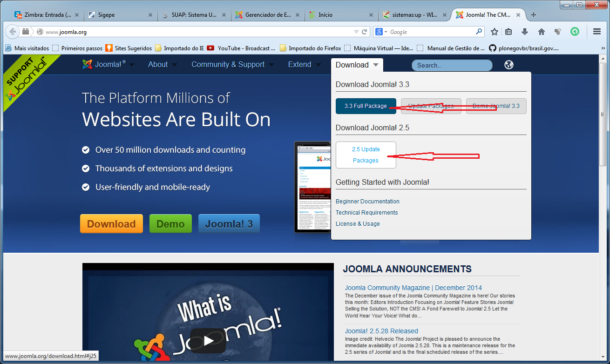Open YouTube - Broadcast bookmark
The image size is (610, 364).
click(241, 48)
